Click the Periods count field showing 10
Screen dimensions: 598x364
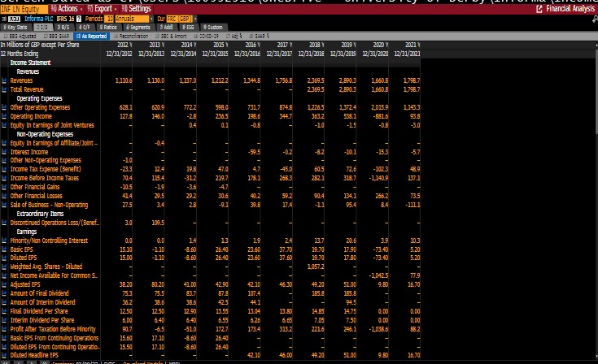tap(109, 19)
